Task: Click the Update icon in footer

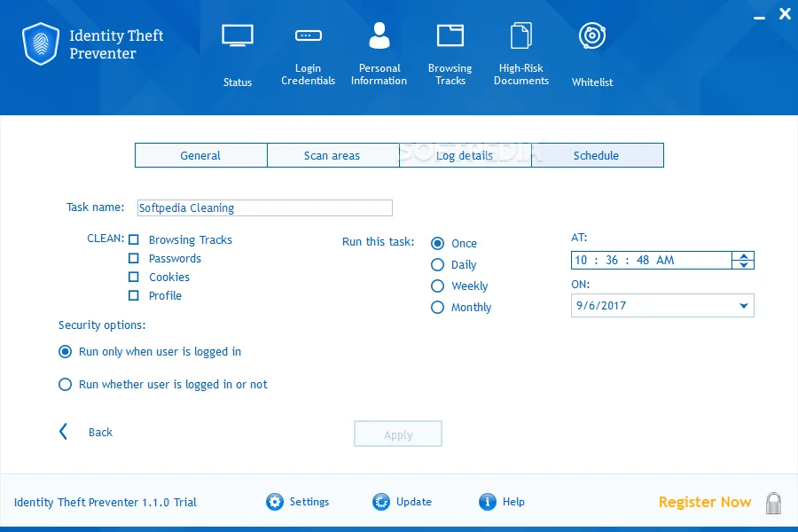Action: [x=381, y=502]
